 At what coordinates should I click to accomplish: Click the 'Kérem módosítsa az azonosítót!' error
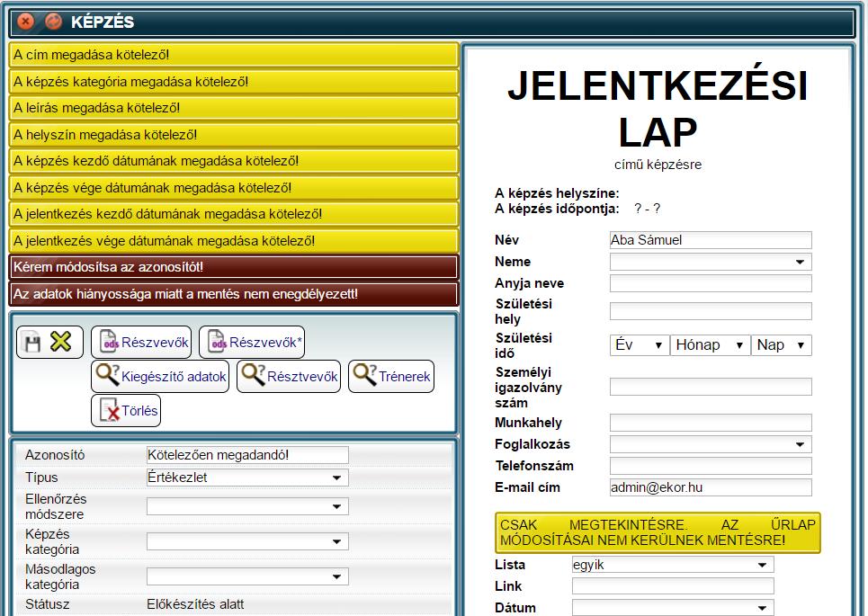(x=234, y=267)
